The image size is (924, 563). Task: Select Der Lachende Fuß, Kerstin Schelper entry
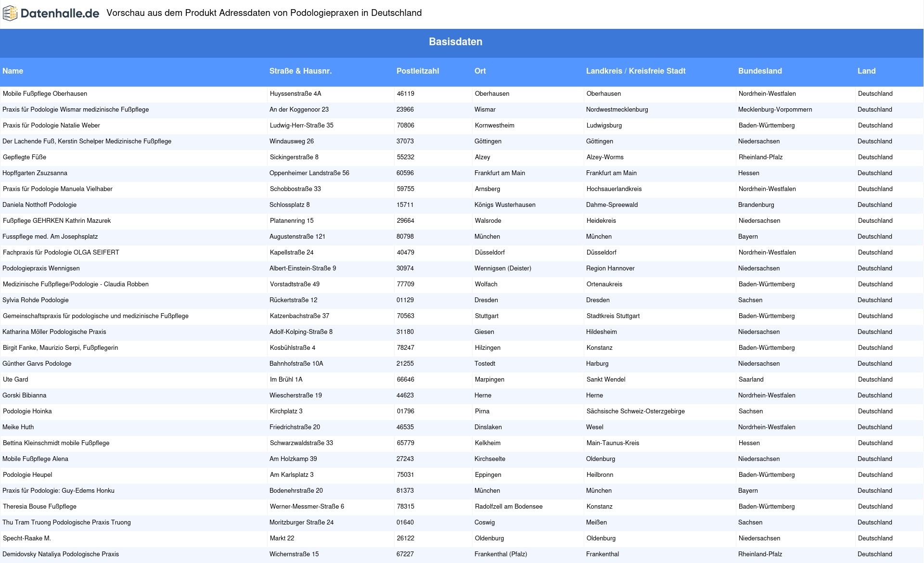pos(87,141)
